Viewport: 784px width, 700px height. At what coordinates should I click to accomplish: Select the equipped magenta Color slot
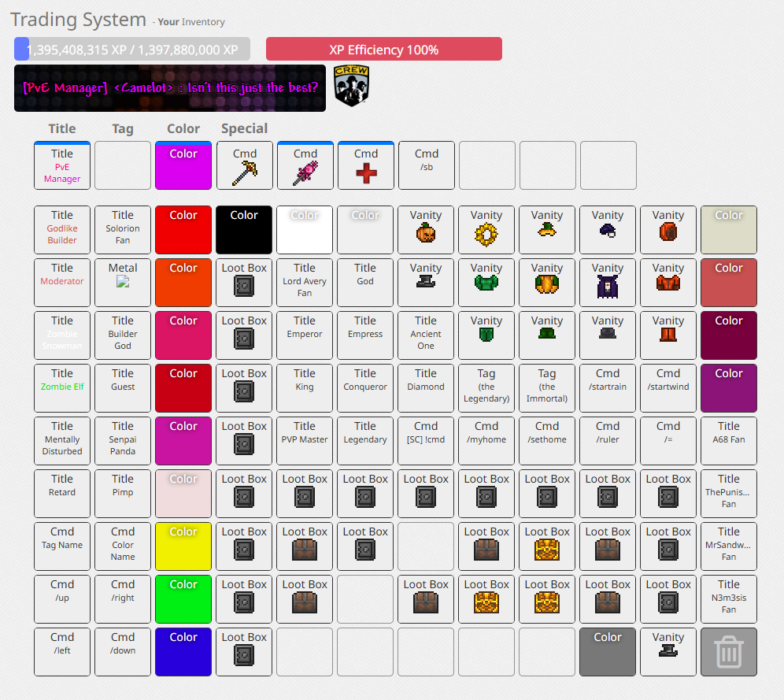click(x=183, y=166)
